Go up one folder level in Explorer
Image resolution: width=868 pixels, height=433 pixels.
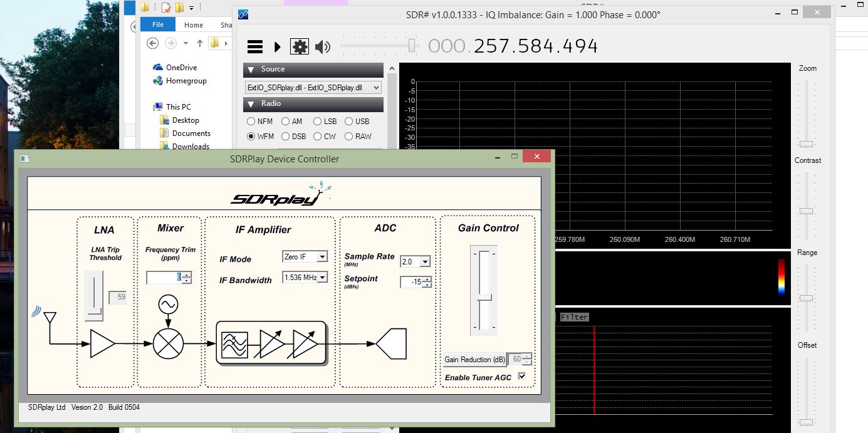(x=200, y=43)
